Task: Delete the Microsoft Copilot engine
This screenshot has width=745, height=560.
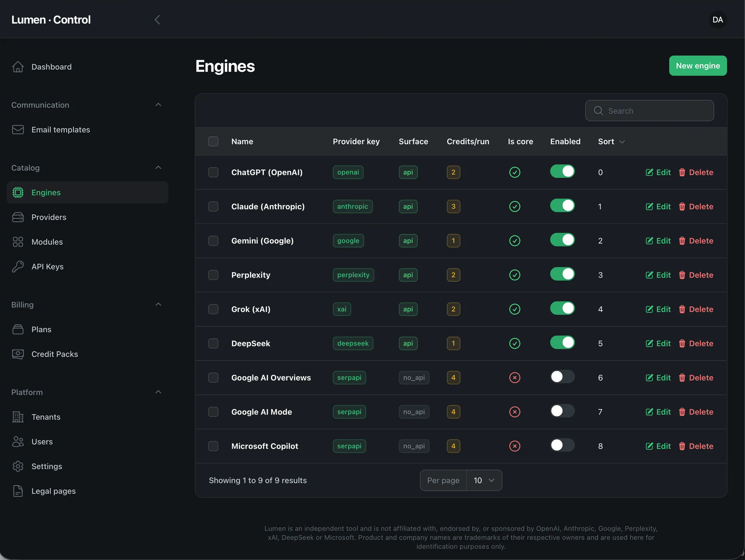Action: (x=696, y=446)
